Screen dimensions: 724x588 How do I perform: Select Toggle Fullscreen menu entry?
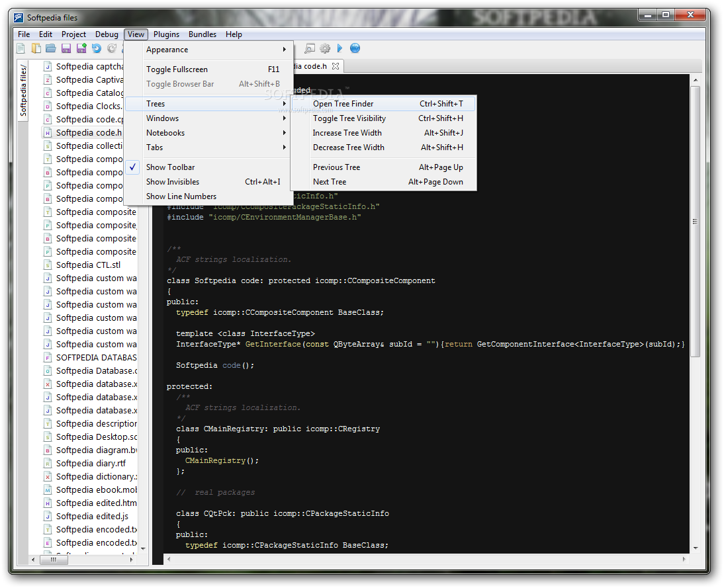point(208,69)
